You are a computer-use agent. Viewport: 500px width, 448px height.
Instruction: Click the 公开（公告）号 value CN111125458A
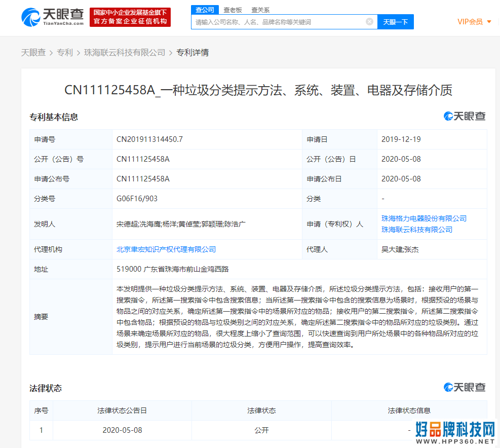(x=143, y=159)
